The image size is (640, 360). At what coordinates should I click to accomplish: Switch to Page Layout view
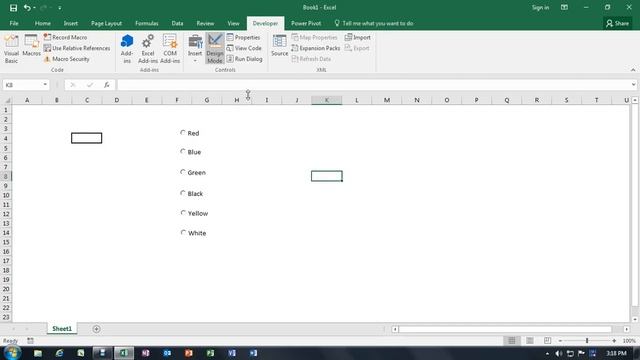pyautogui.click(x=530, y=340)
